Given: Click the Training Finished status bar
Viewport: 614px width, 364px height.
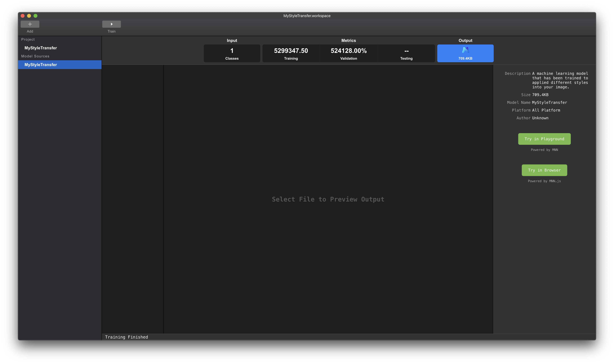Looking at the screenshot, I should (x=127, y=337).
